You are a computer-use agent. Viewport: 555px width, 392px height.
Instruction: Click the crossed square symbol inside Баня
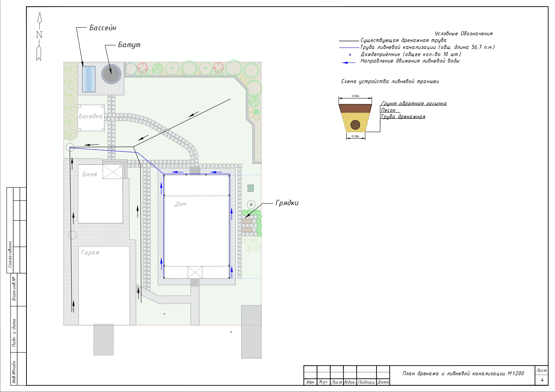(x=113, y=172)
